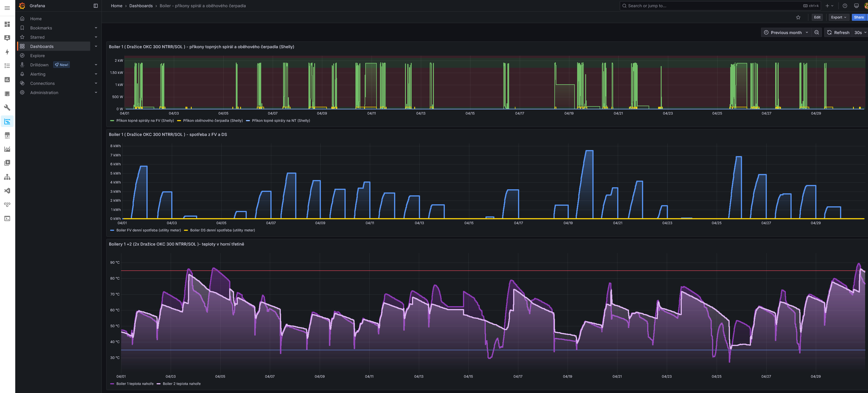Click the zoom out time range icon
Viewport: 868px width, 393px height.
point(816,33)
